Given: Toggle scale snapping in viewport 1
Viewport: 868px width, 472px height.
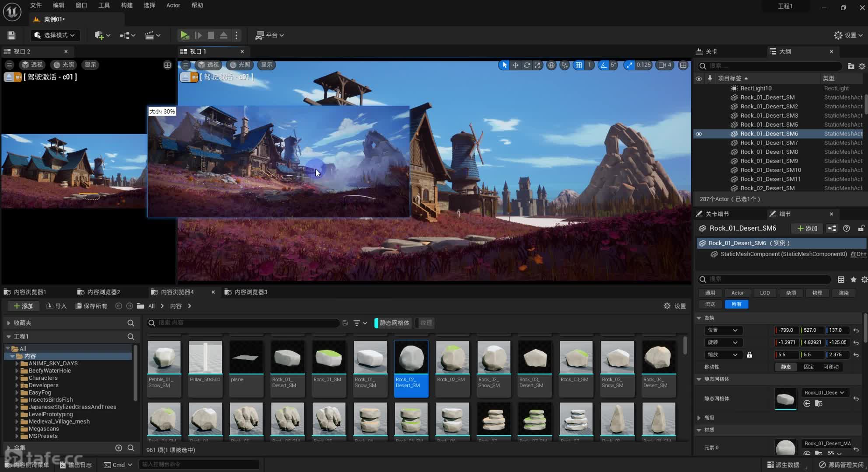Looking at the screenshot, I should click(x=629, y=65).
